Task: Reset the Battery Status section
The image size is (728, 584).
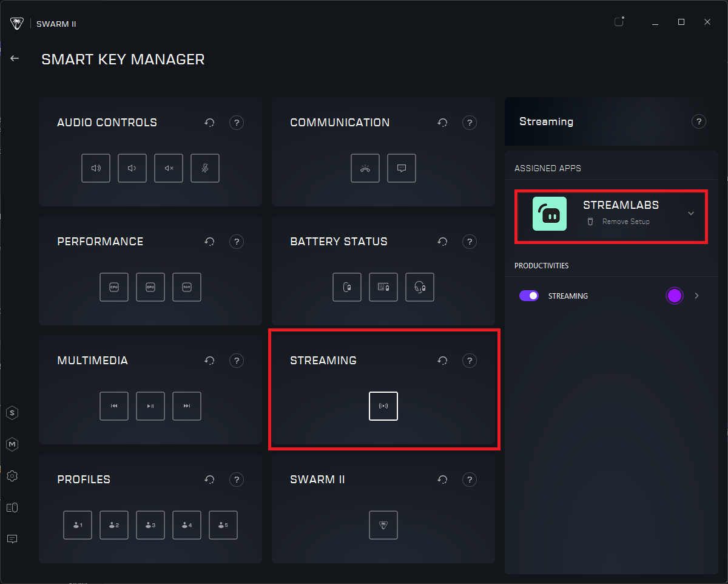Action: (442, 242)
